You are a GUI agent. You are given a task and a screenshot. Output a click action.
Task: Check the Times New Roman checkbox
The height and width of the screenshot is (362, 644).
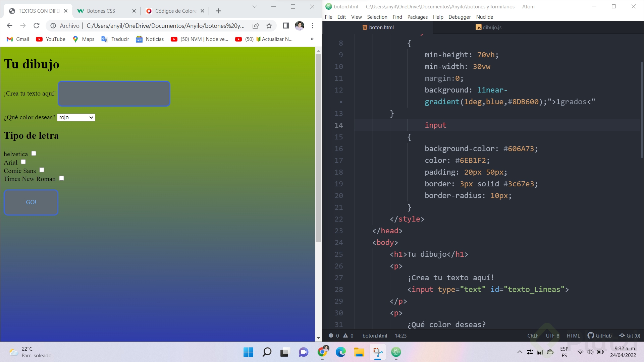[x=61, y=178]
